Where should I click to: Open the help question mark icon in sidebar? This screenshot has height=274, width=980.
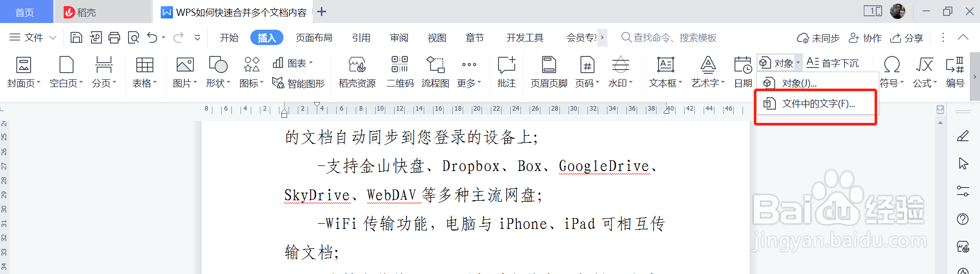click(x=963, y=219)
